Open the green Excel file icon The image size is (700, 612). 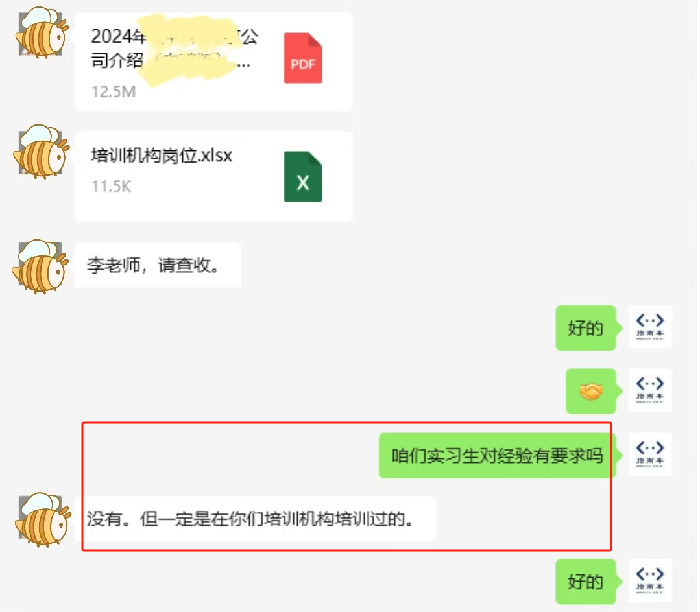tap(303, 176)
